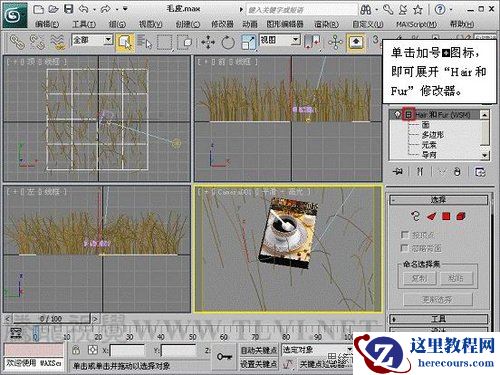The width and height of the screenshot is (500, 375).
Task: Click the large key Set Keys button
Action: pyautogui.click(x=225, y=357)
